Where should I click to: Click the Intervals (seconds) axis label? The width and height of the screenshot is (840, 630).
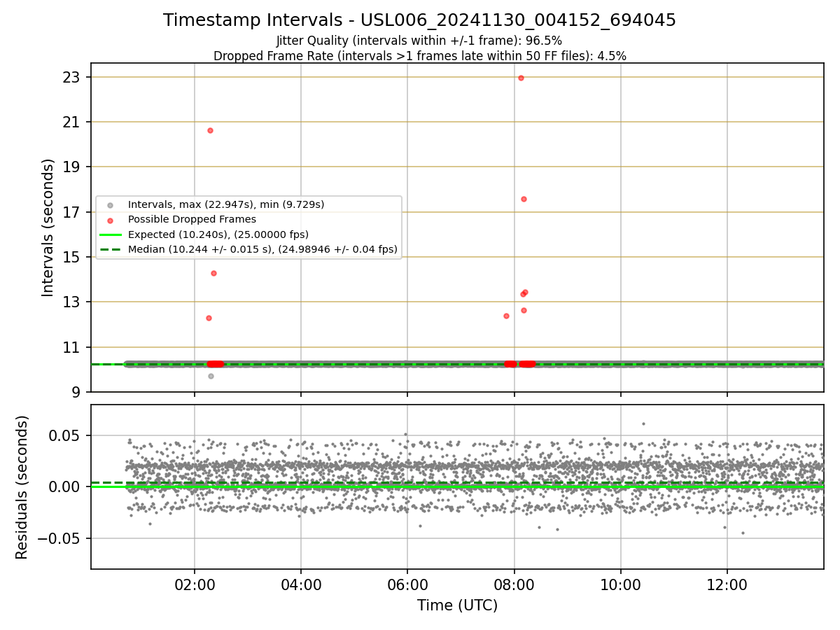48,227
